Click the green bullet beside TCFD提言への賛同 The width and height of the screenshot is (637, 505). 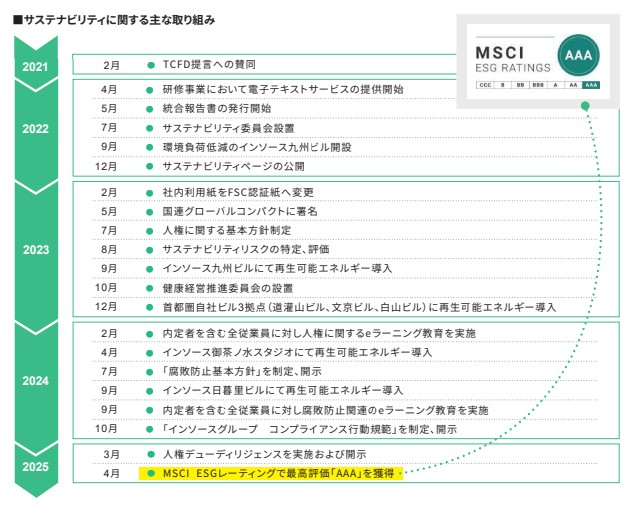click(149, 65)
